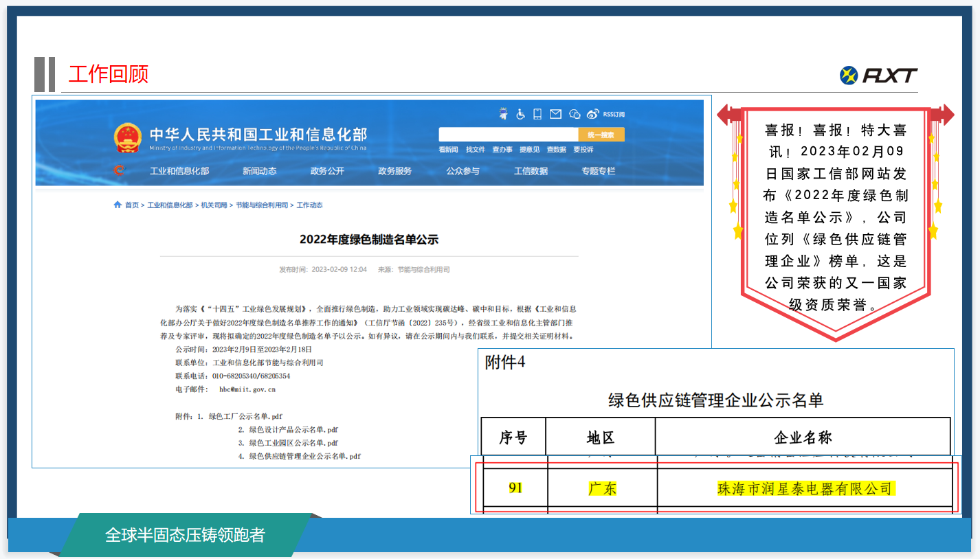
Task: Click the 地区 column header
Action: tap(601, 437)
